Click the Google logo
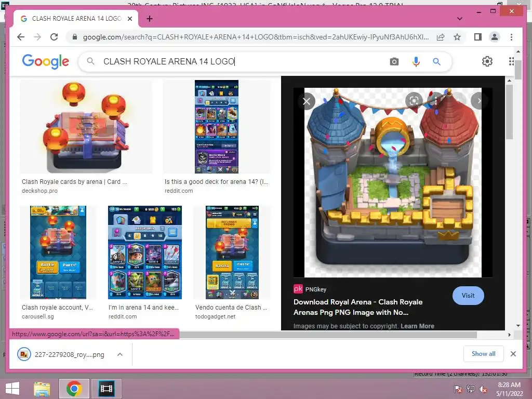This screenshot has width=532, height=399. point(46,61)
